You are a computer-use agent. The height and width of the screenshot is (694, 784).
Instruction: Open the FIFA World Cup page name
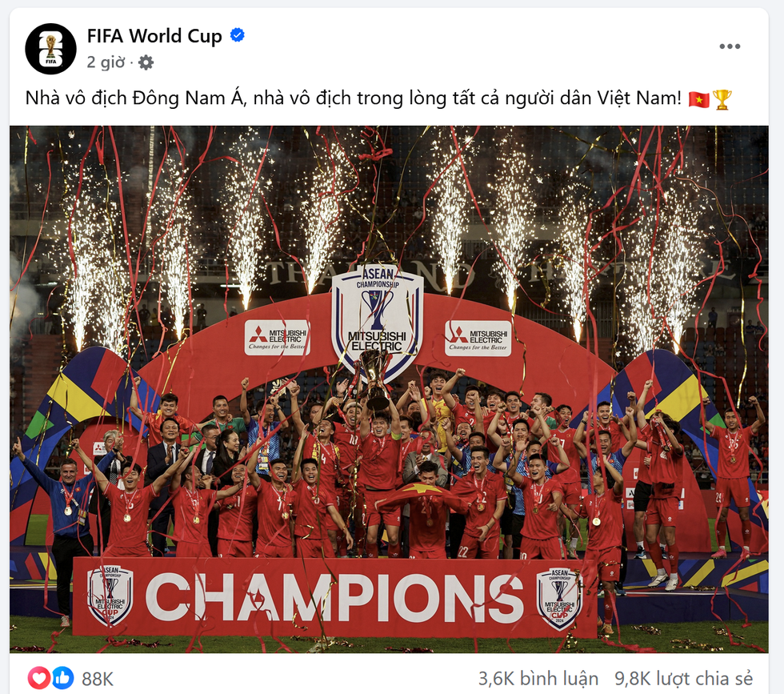[x=154, y=36]
